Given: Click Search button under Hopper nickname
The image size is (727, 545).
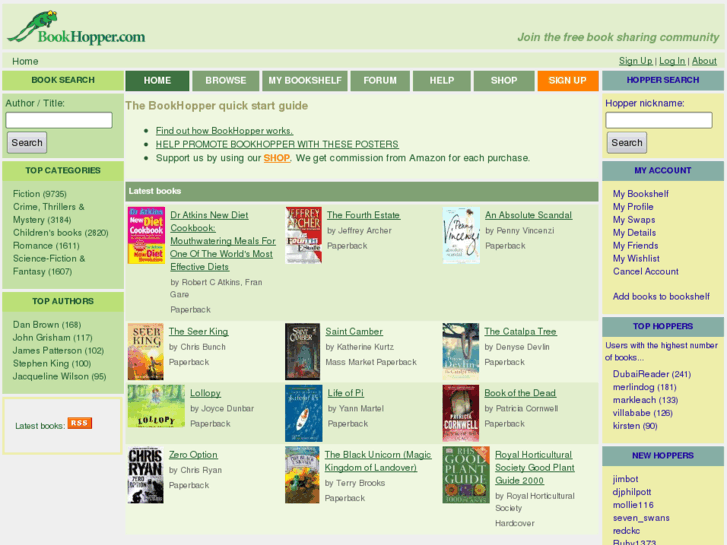Looking at the screenshot, I should (x=627, y=142).
